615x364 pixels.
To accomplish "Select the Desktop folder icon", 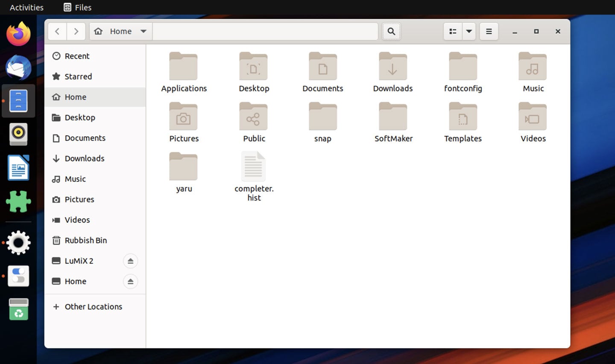I will point(253,66).
